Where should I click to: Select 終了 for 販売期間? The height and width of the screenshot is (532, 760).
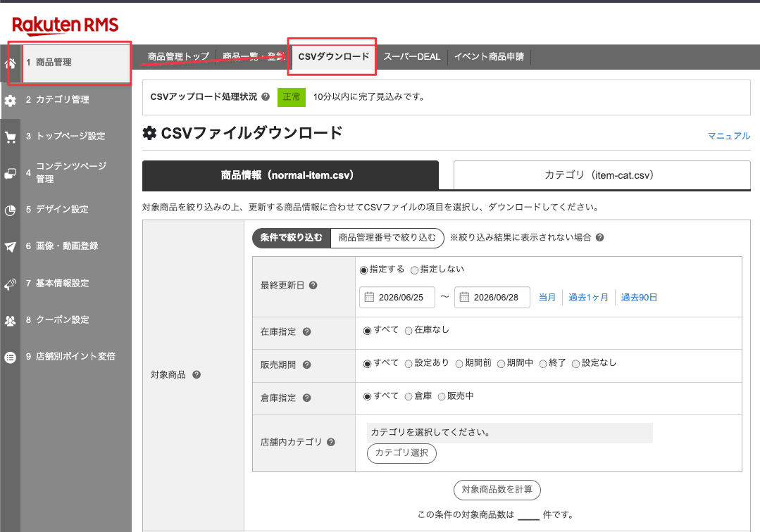(543, 364)
